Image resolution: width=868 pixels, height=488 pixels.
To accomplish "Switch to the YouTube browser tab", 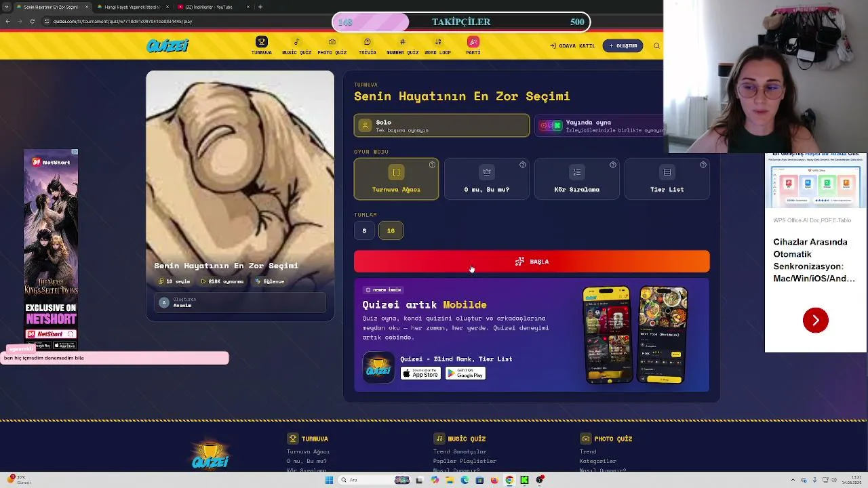I will coord(214,7).
